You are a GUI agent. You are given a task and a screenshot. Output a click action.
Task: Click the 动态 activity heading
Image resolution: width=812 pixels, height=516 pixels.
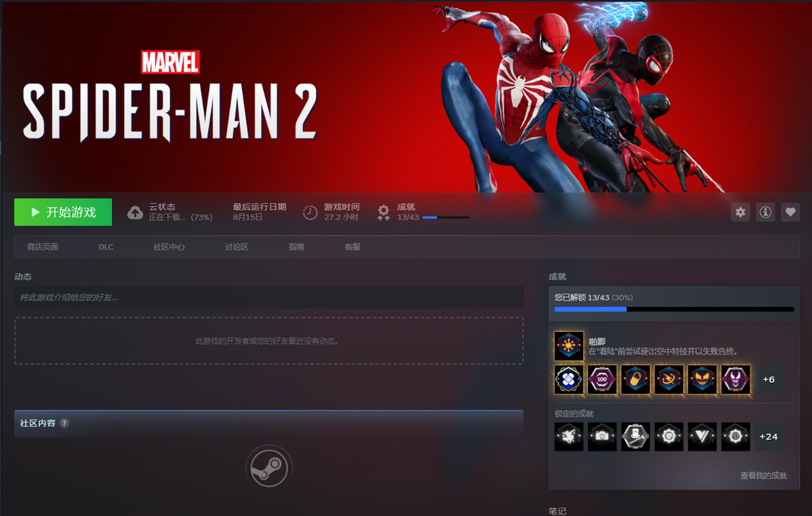[x=23, y=277]
